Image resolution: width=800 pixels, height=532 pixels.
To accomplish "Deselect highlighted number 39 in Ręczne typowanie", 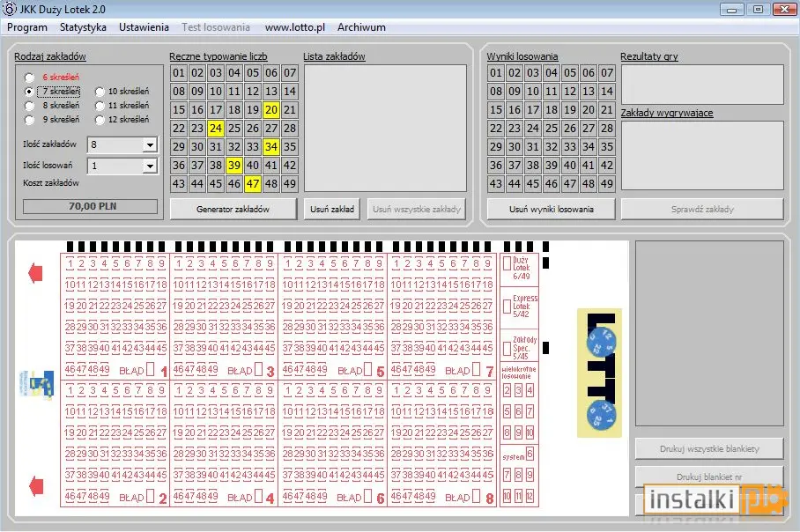I will point(234,166).
